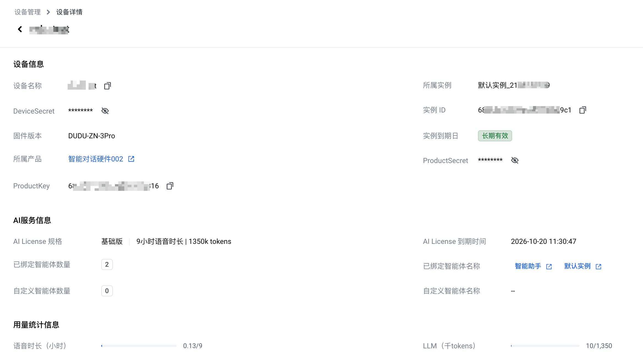
Task: Click the LLM tokens usage progress bar
Action: click(x=545, y=346)
